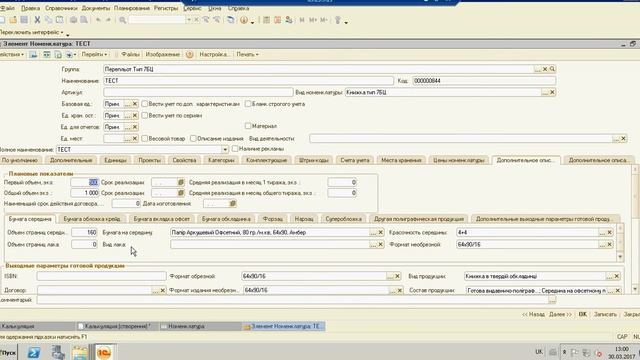The width and height of the screenshot is (640, 360).
Task: Toggle the Наличие рекламы checkbox
Action: tap(235, 149)
